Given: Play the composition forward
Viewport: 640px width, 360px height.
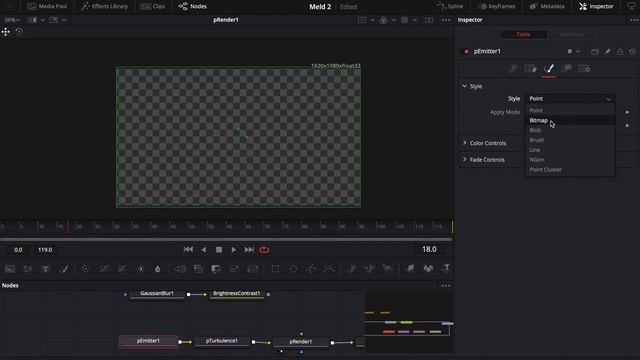Looking at the screenshot, I should [234, 249].
